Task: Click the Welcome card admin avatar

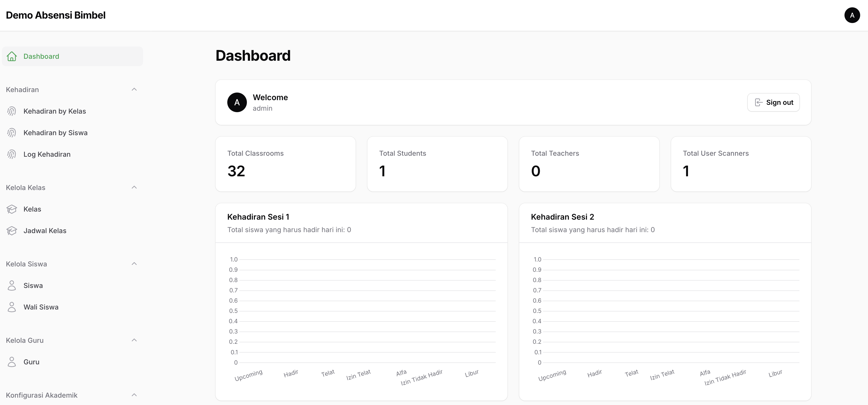Action: pos(237,102)
